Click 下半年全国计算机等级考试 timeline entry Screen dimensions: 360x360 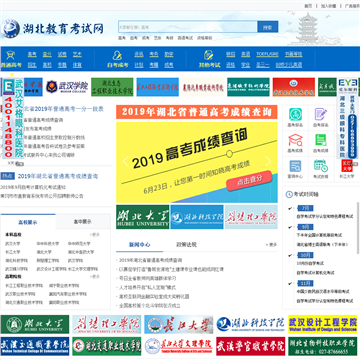(x=319, y=235)
